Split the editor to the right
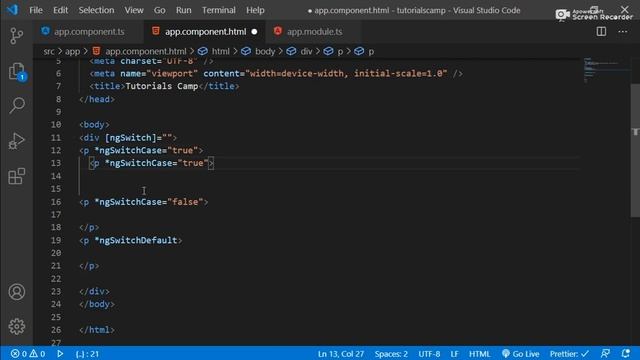 point(601,31)
